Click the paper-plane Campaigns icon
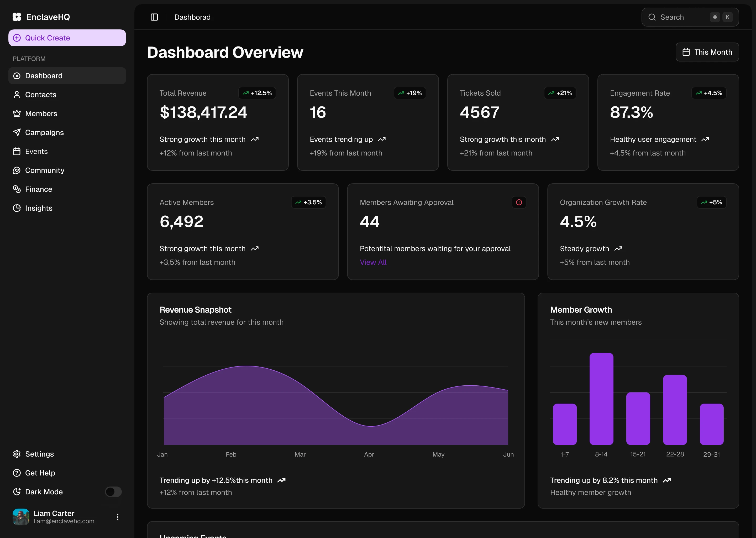Viewport: 756px width, 538px height. pyautogui.click(x=17, y=132)
